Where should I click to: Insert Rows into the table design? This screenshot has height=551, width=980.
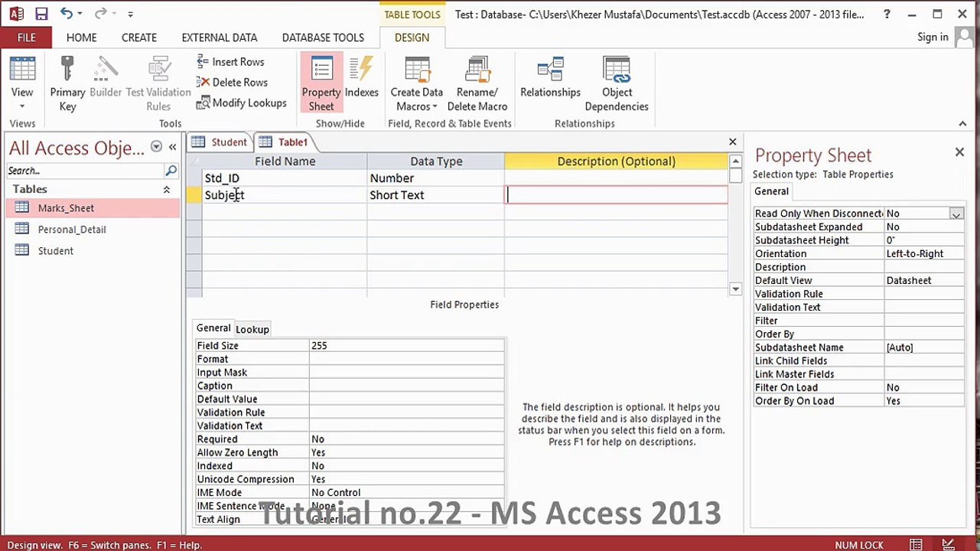click(230, 62)
